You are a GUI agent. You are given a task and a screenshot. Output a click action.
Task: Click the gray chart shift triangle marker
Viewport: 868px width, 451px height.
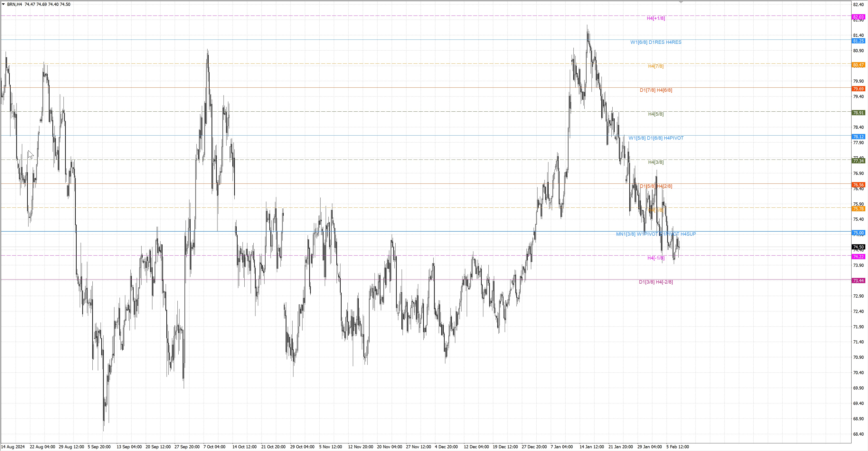[681, 2]
